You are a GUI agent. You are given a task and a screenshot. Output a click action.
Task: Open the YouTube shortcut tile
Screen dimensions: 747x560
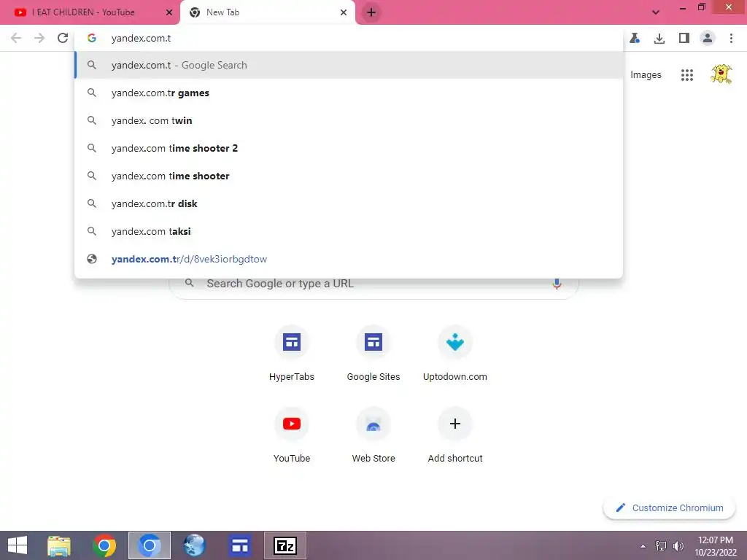(292, 436)
